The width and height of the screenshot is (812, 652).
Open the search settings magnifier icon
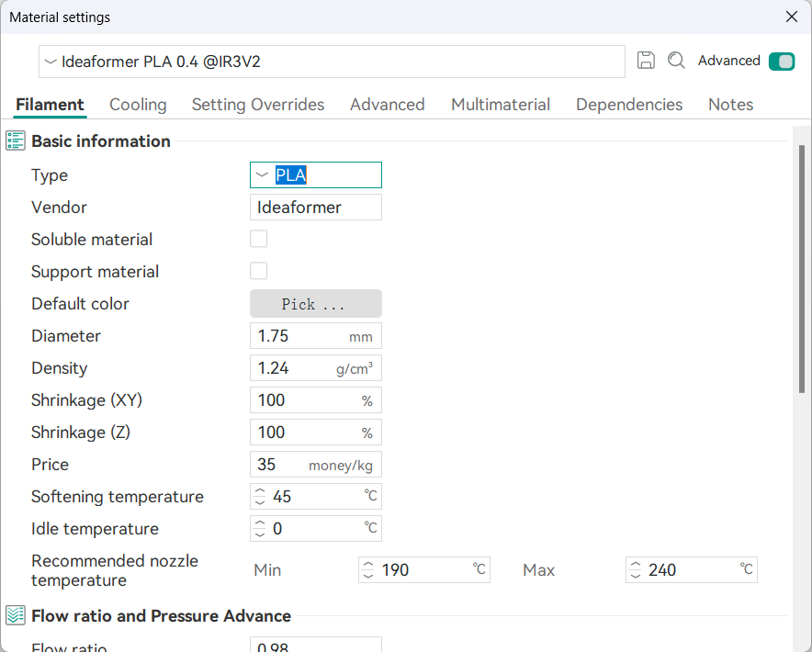point(676,61)
